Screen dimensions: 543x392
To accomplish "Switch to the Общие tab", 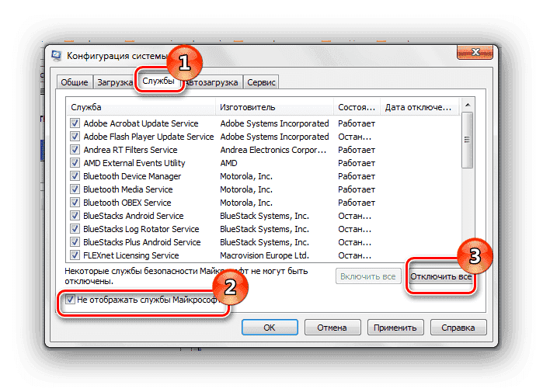I will click(x=75, y=82).
